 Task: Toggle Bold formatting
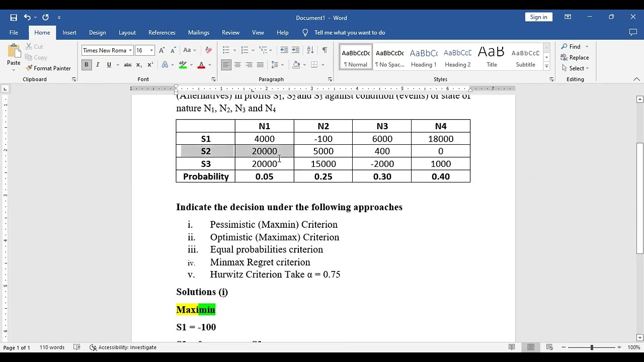pyautogui.click(x=86, y=65)
